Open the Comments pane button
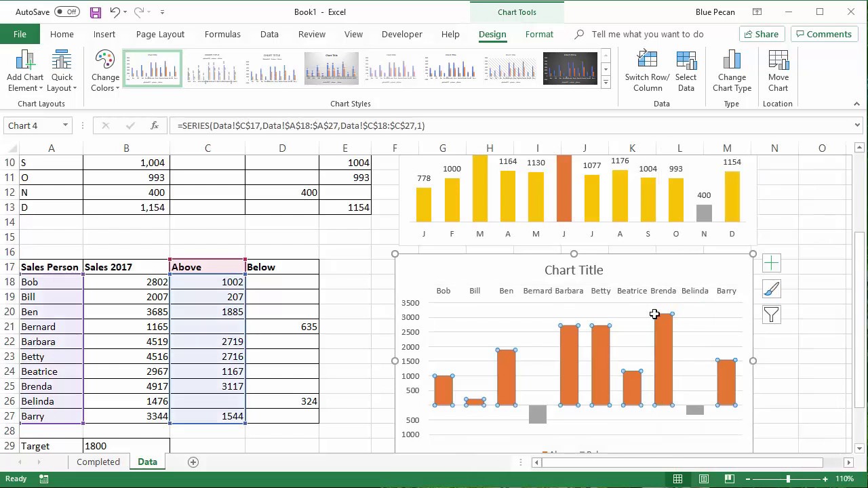The width and height of the screenshot is (868, 488). pos(825,34)
